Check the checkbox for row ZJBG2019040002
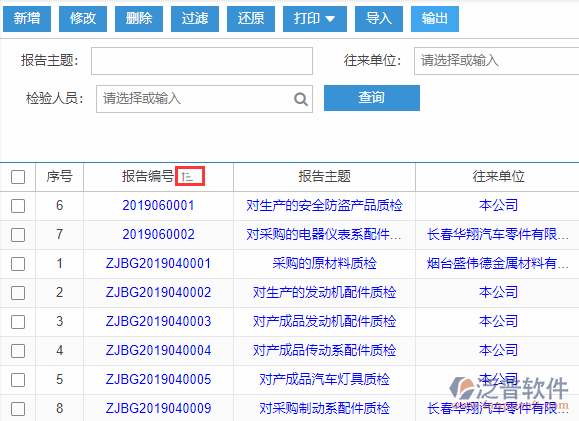The image size is (579, 421). coord(18,293)
